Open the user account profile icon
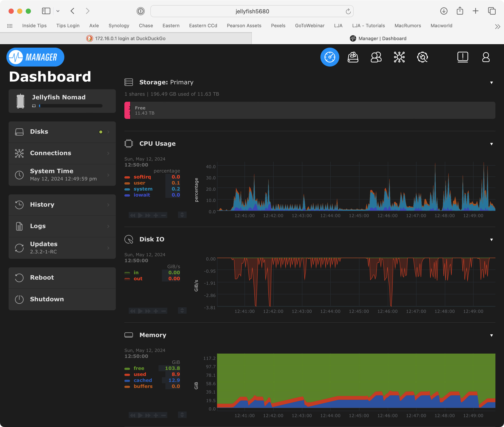 486,57
